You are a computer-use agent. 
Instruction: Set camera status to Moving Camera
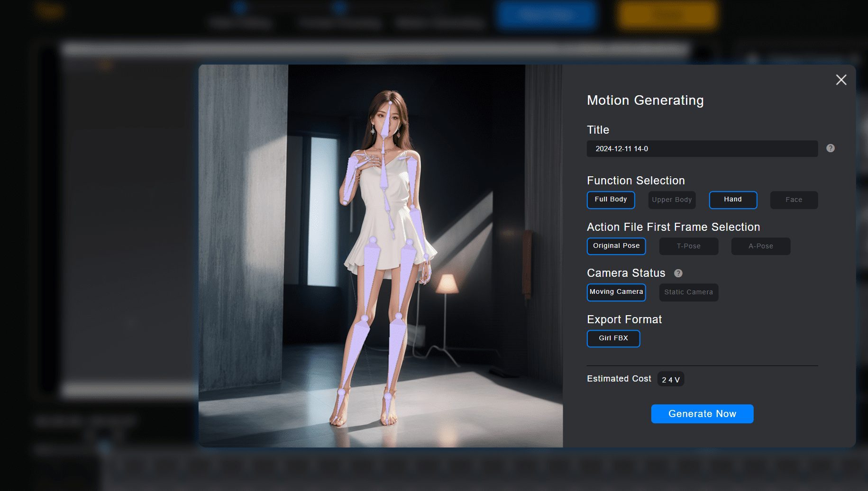(x=616, y=292)
